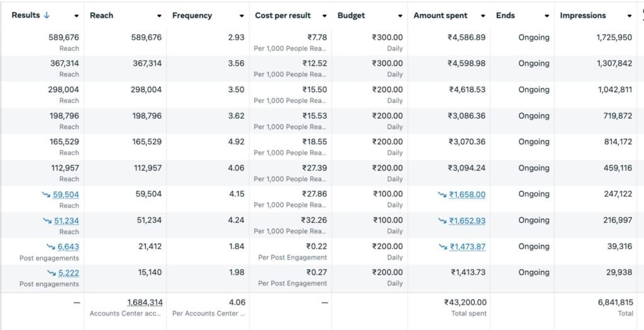Click the trend arrow icon beside 59,504
The height and width of the screenshot is (330, 644).
tap(47, 195)
